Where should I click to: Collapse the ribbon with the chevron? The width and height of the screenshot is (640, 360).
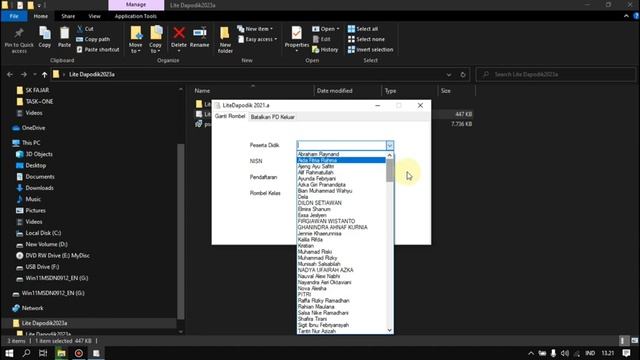click(x=626, y=16)
